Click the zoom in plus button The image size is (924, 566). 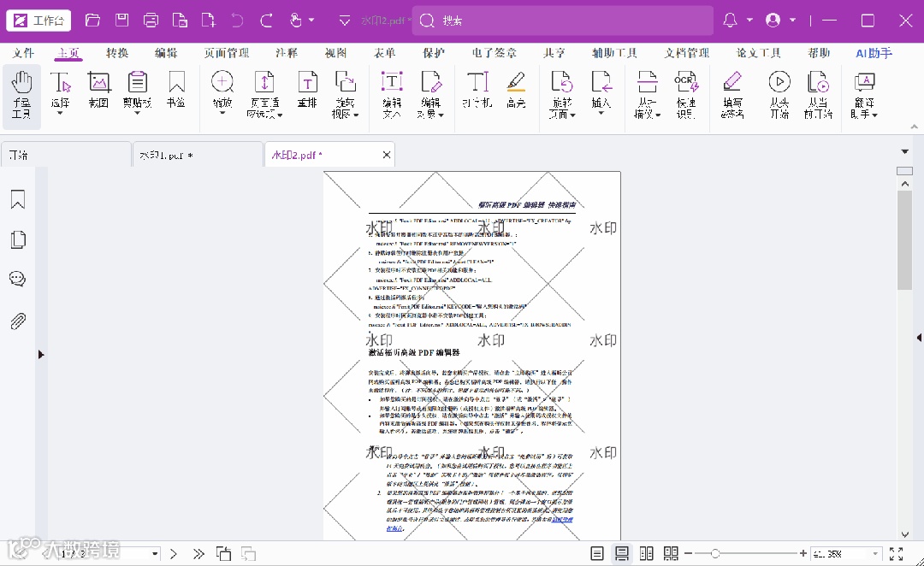803,554
